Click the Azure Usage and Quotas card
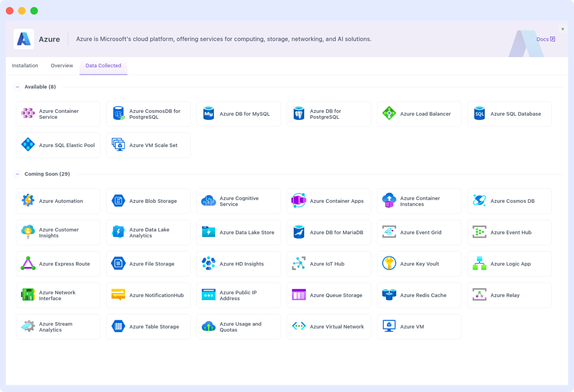 point(238,326)
